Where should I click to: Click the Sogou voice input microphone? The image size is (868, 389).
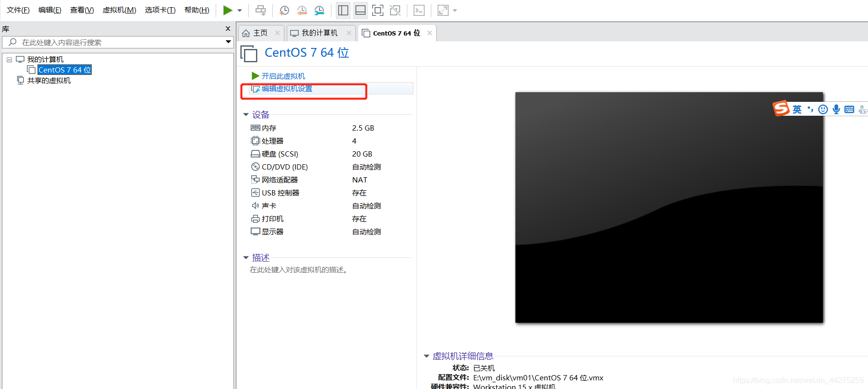836,109
